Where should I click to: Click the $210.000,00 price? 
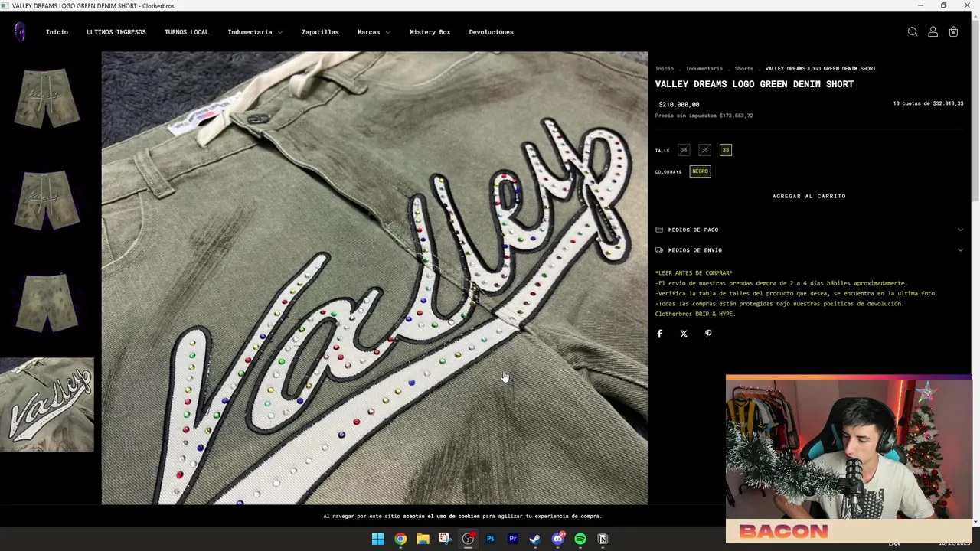point(678,104)
